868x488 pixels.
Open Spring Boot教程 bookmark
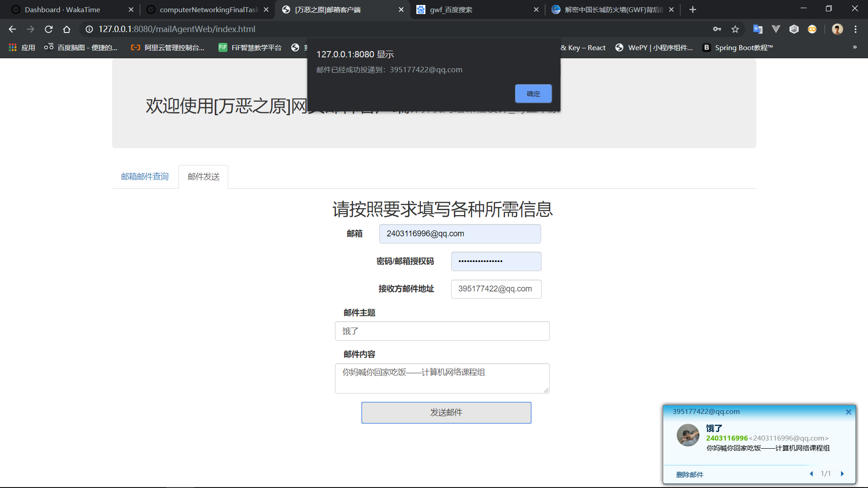738,47
